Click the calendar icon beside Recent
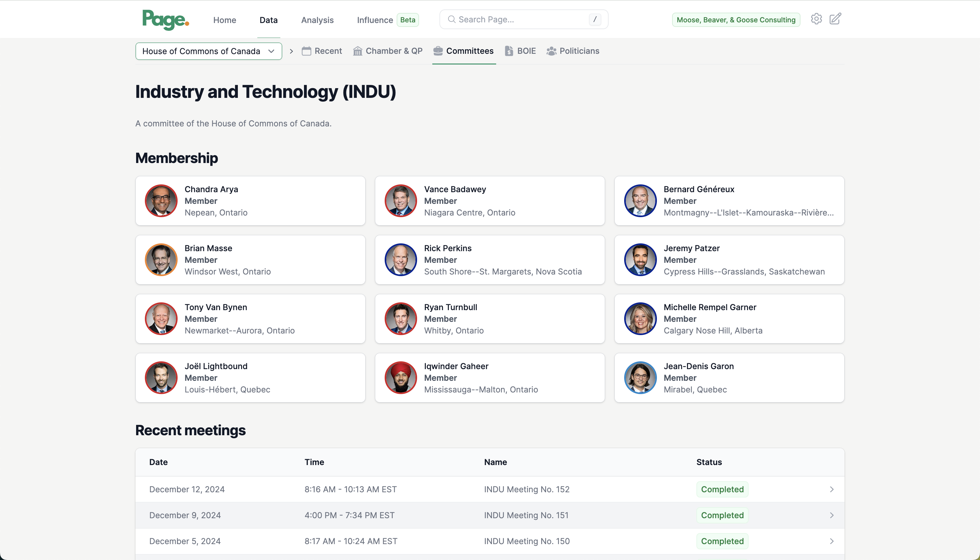 [x=306, y=51]
